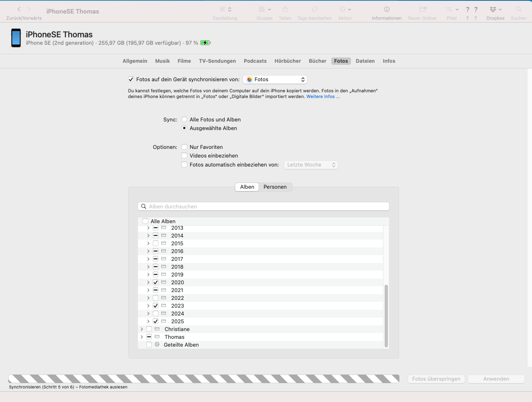The width and height of the screenshot is (532, 402).
Task: Open the Podcasts tab
Action: coord(255,61)
